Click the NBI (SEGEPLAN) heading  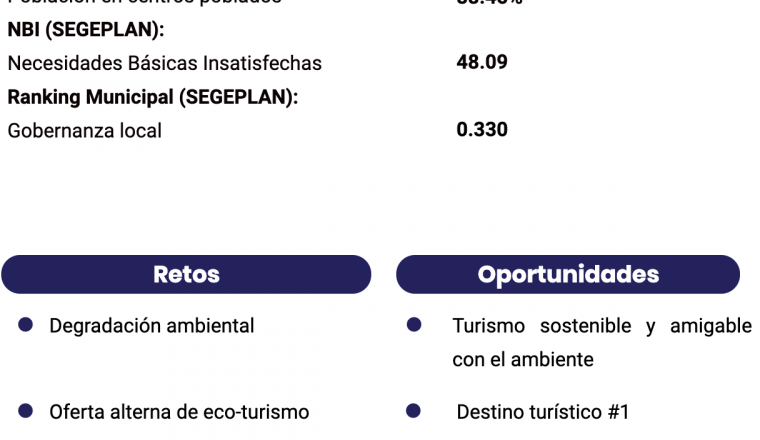86,30
